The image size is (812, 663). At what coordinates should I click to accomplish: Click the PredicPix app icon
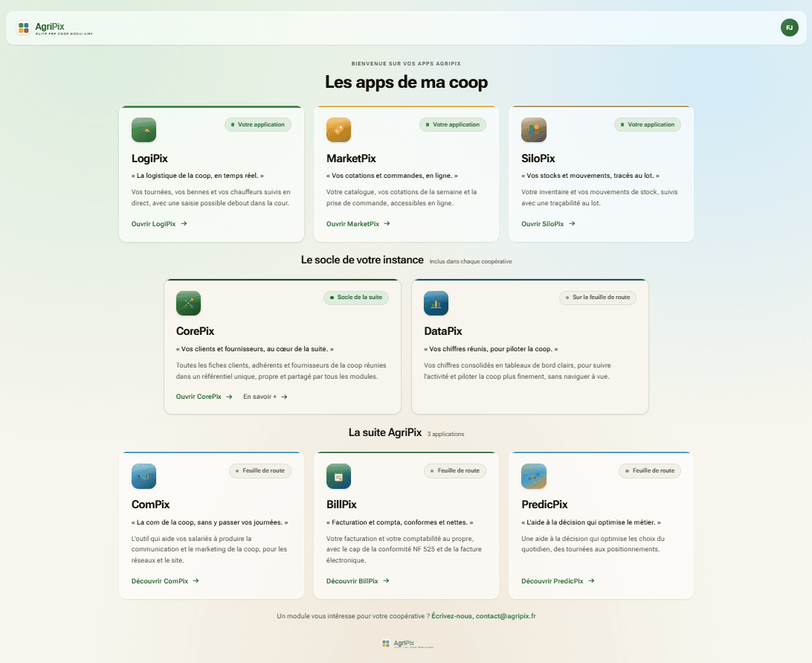pyautogui.click(x=534, y=476)
